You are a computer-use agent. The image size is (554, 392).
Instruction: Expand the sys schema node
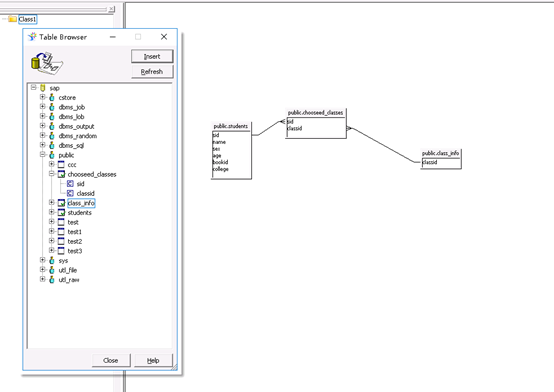42,260
